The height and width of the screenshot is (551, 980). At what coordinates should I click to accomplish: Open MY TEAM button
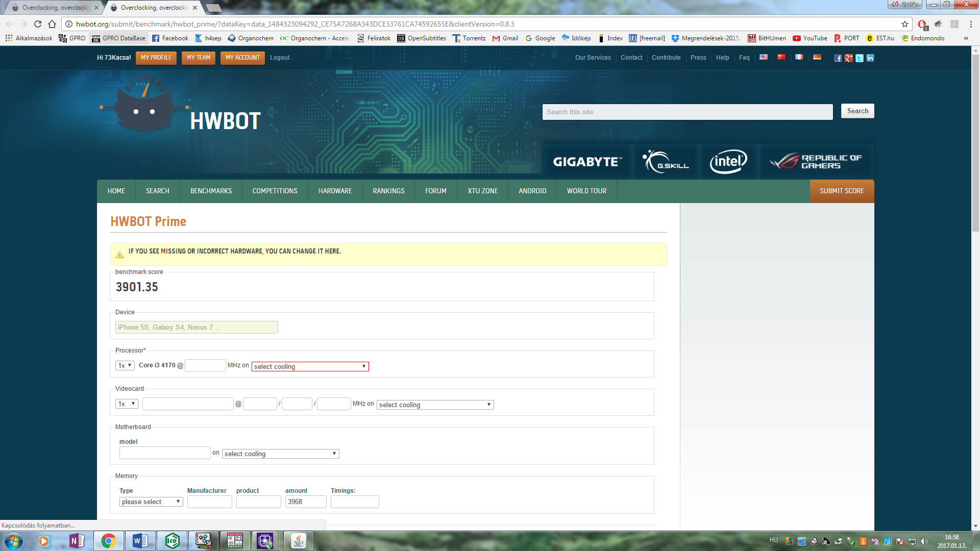(199, 58)
